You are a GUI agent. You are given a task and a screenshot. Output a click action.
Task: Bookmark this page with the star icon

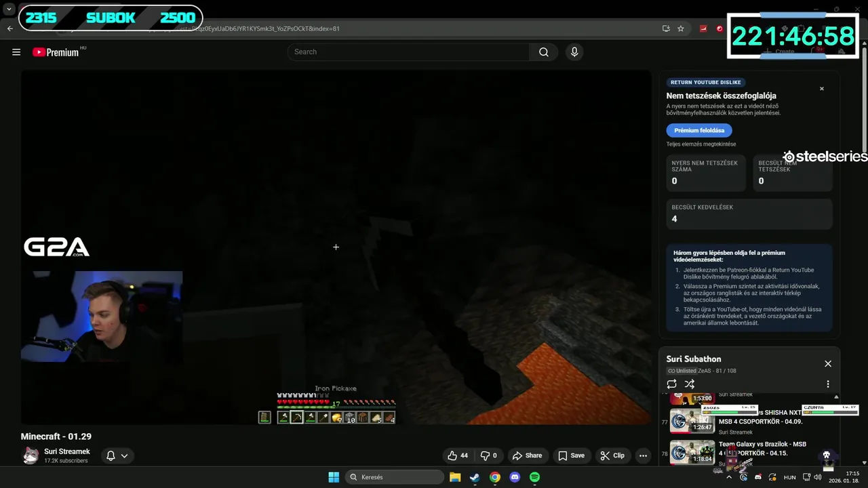(x=681, y=28)
